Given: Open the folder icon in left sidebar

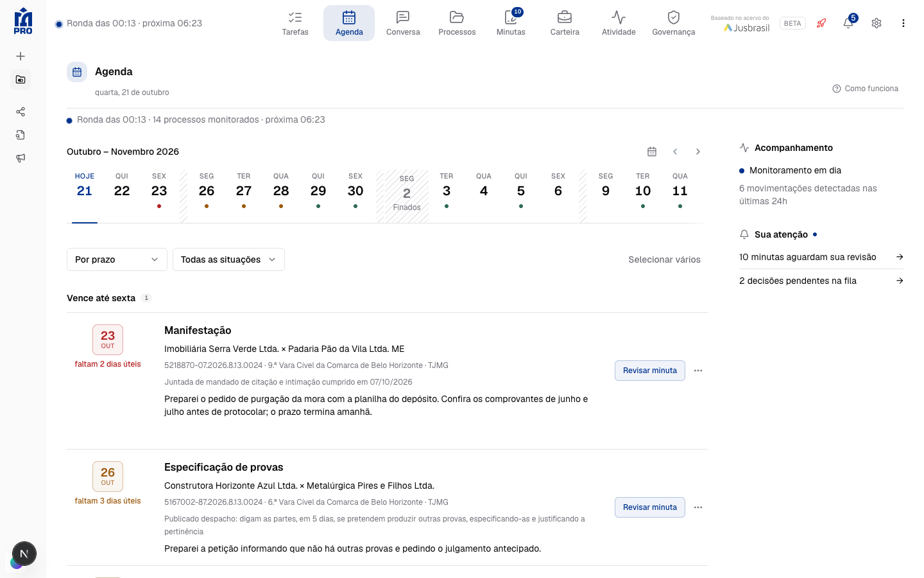Looking at the screenshot, I should click(21, 80).
